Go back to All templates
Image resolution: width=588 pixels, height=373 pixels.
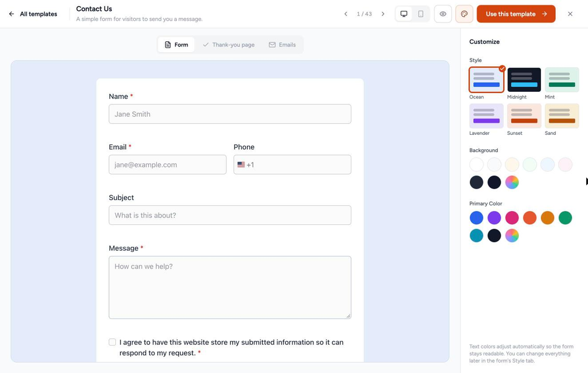(33, 14)
